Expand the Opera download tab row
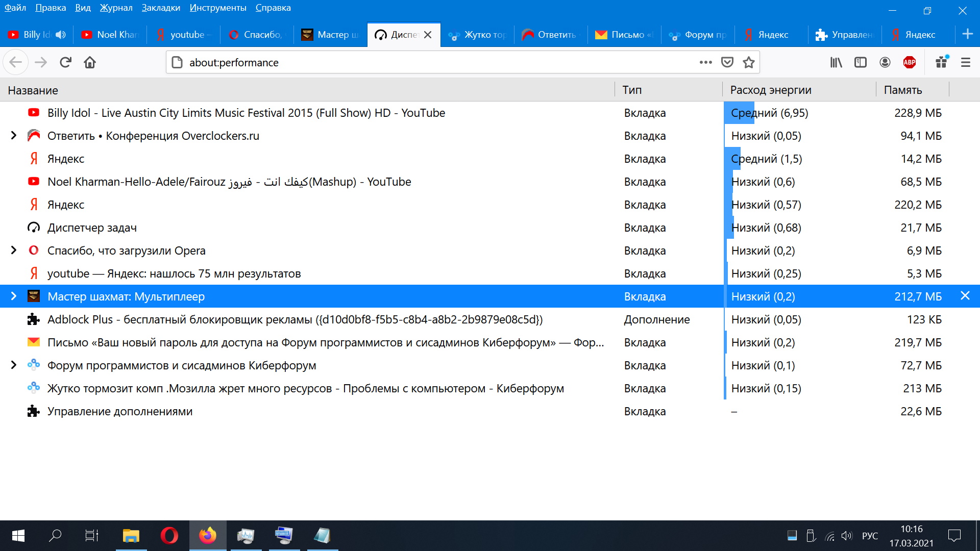Viewport: 980px width, 551px height. tap(14, 251)
